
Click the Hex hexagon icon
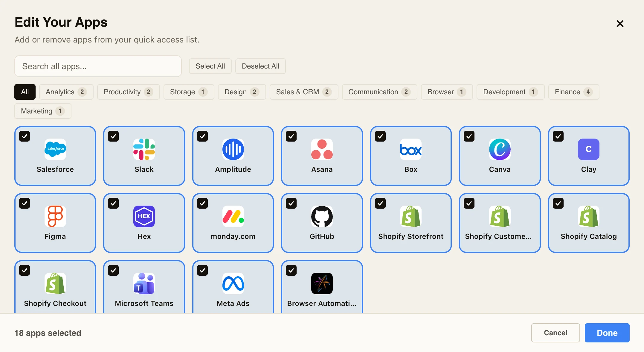pyautogui.click(x=144, y=216)
